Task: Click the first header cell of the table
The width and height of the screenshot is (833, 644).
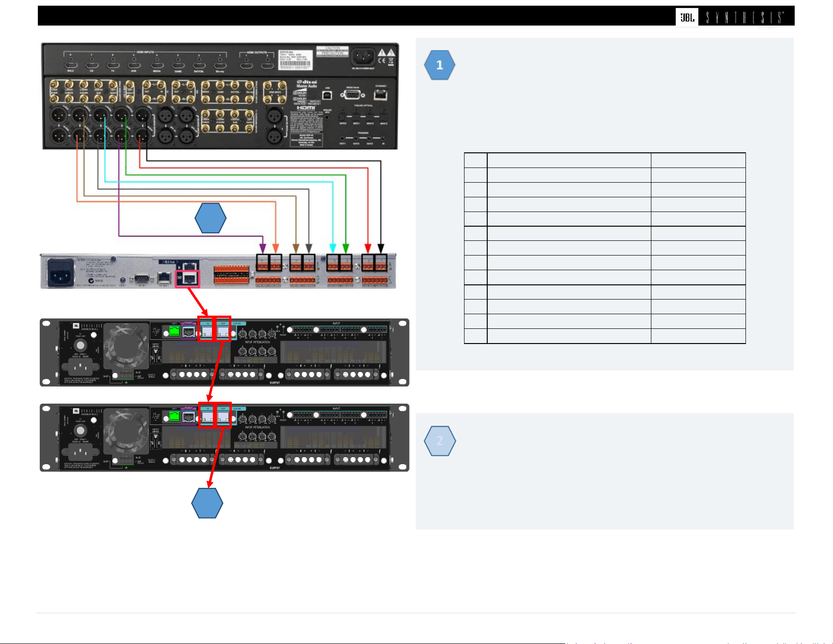Action: (x=475, y=160)
